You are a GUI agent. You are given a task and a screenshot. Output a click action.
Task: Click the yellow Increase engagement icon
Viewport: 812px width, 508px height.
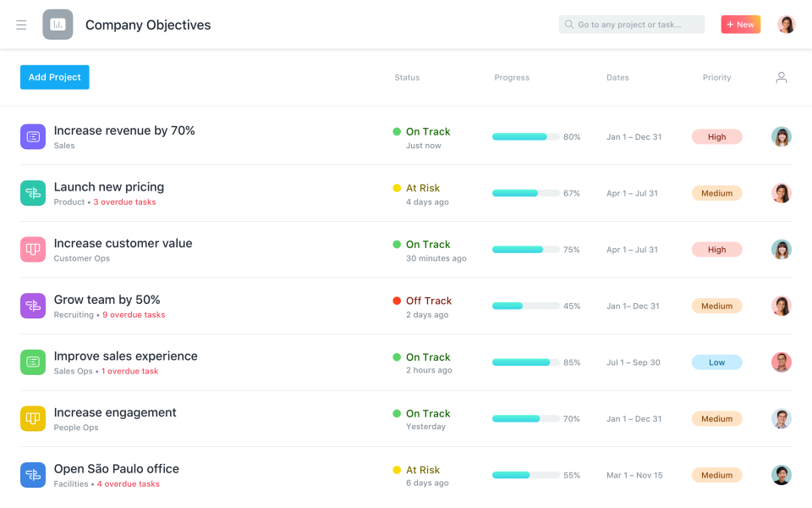33,418
